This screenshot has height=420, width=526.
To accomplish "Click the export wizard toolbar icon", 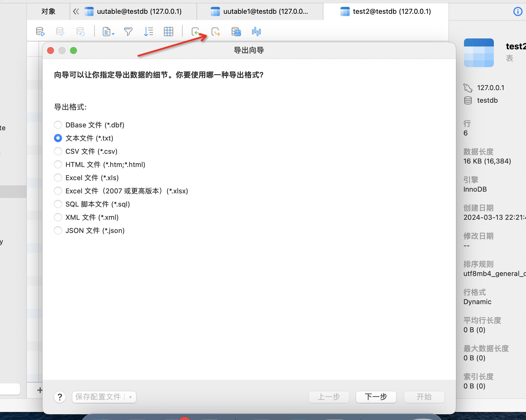I will pos(216,32).
